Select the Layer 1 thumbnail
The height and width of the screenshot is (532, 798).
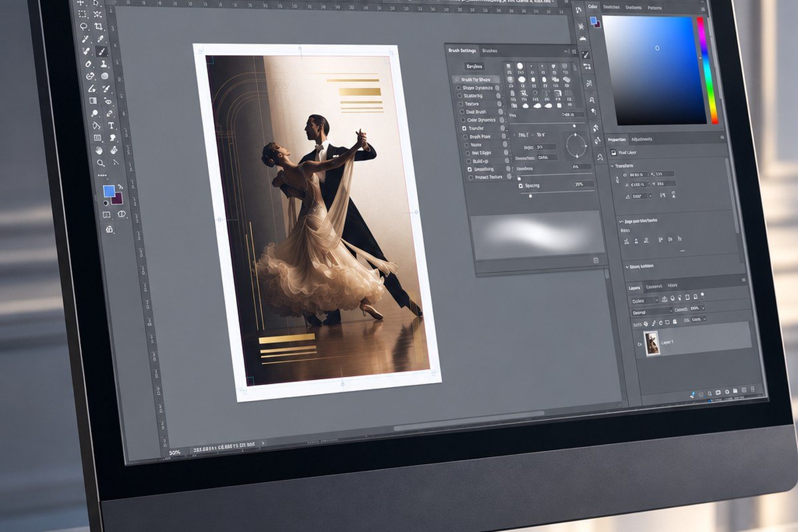pos(652,342)
